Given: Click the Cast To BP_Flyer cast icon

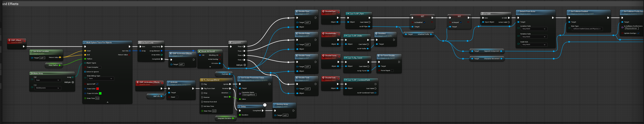Looking at the screenshot, I should click(x=348, y=14).
